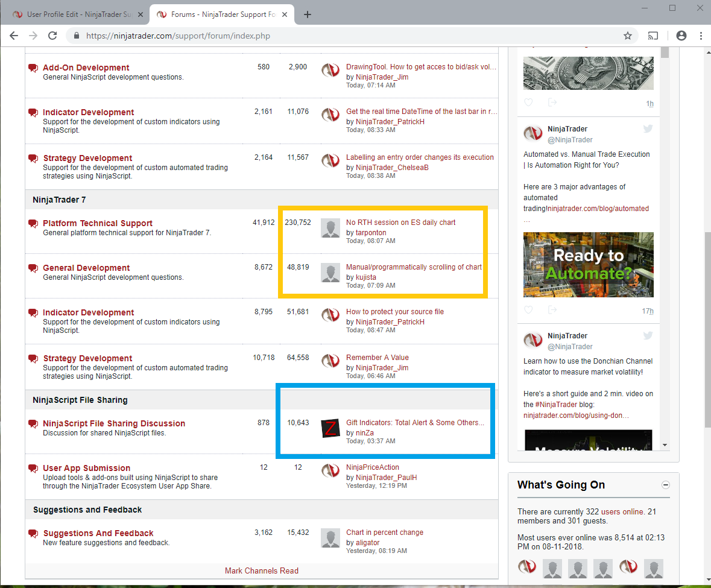
Task: View the site security lock icon
Action: pyautogui.click(x=76, y=36)
